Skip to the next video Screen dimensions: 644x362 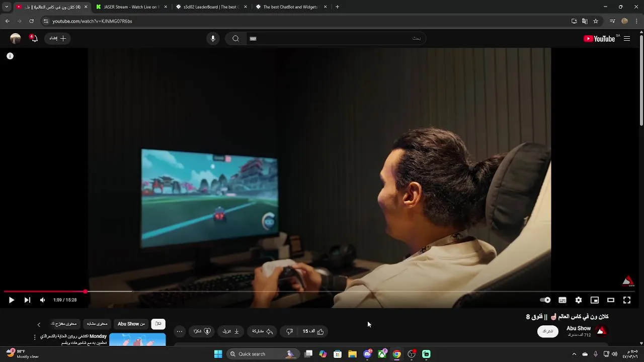tap(27, 300)
